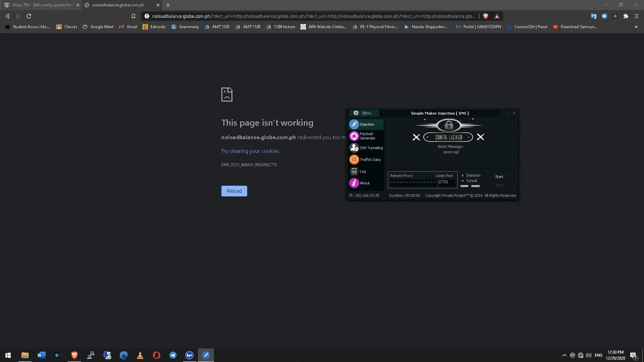Open the Classes bookmark
The height and width of the screenshot is (362, 644).
point(67,27)
